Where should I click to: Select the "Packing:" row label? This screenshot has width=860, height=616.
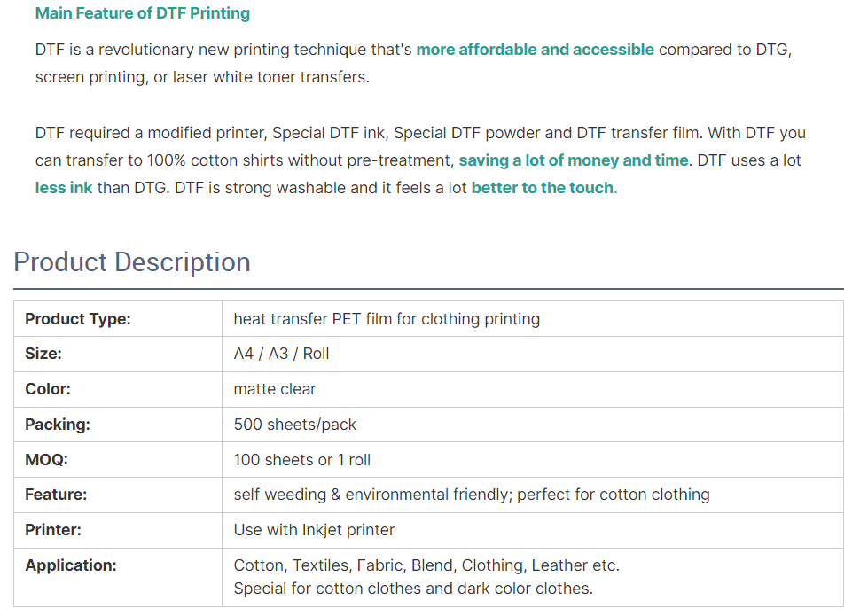click(x=58, y=425)
